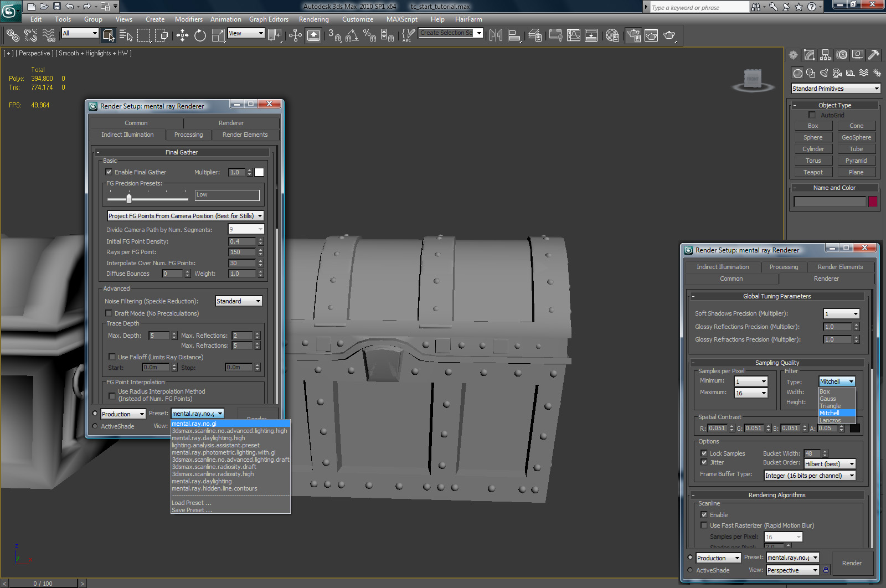Create a Sphere primitive
This screenshot has width=886, height=588.
coord(813,137)
